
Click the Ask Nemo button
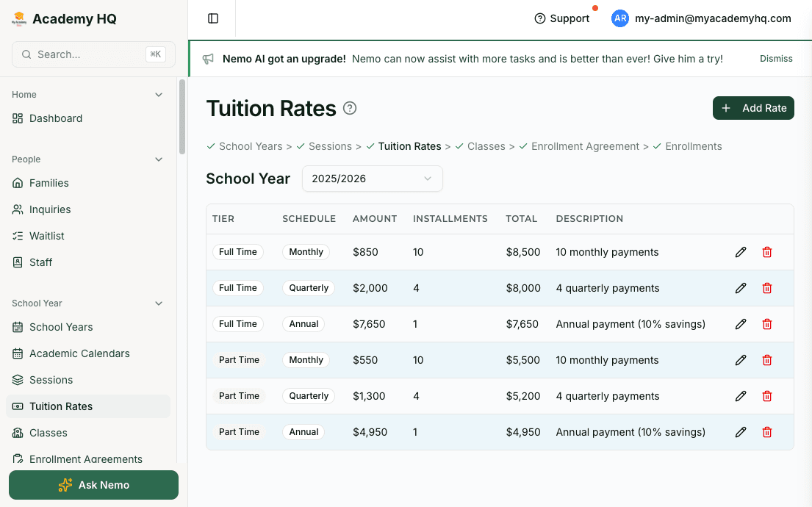(94, 485)
